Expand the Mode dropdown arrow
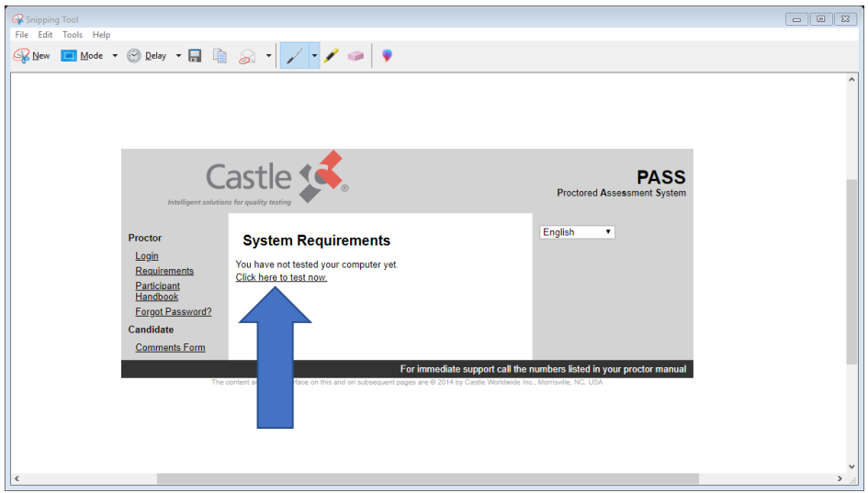Image resolution: width=868 pixels, height=493 pixels. (115, 56)
